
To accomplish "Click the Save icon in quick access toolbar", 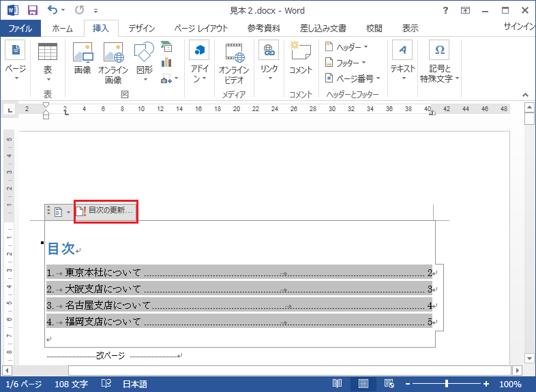I will point(32,10).
